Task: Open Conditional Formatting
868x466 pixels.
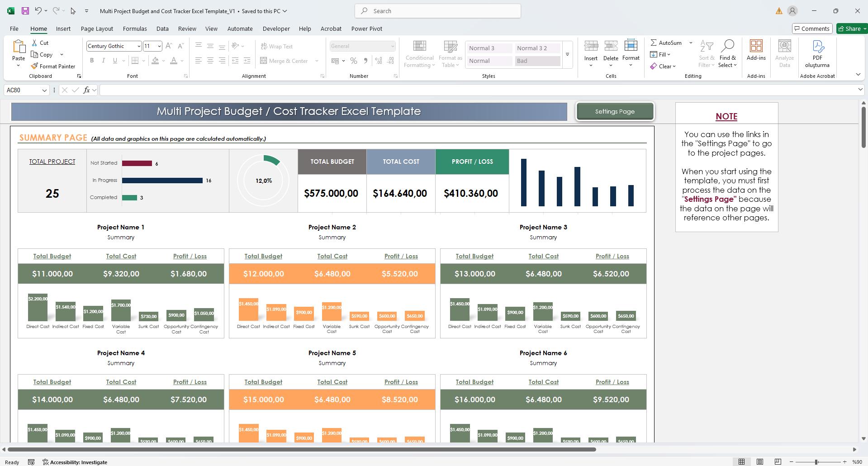Action: 419,54
